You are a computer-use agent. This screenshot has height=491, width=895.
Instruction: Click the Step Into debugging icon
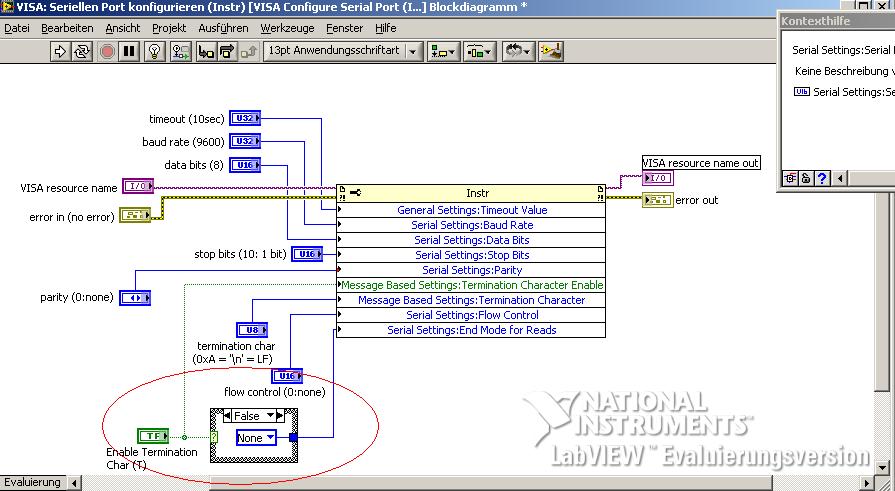point(205,51)
